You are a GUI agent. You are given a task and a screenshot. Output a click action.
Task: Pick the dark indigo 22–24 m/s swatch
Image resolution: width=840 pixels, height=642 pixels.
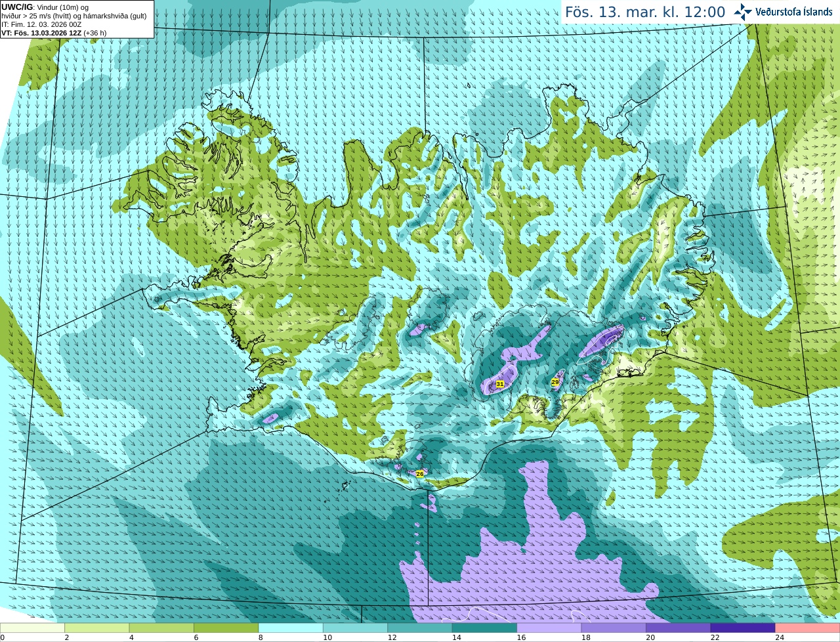click(743, 628)
